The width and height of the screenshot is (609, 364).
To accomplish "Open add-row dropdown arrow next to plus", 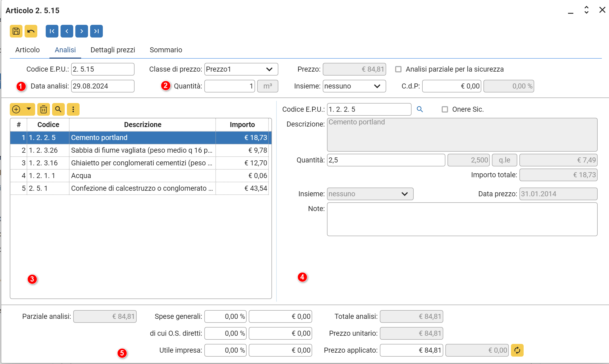I will (x=29, y=109).
